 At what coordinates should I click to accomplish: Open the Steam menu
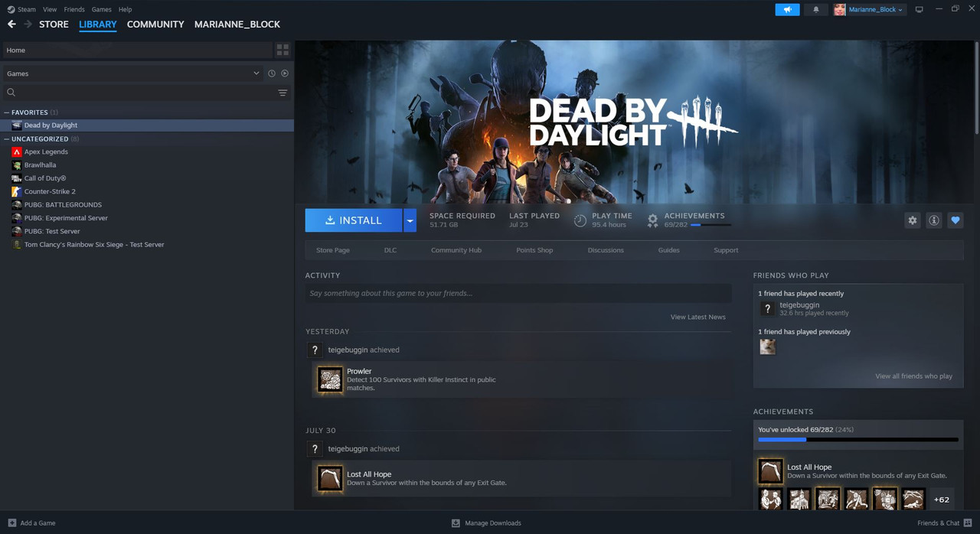click(x=27, y=9)
